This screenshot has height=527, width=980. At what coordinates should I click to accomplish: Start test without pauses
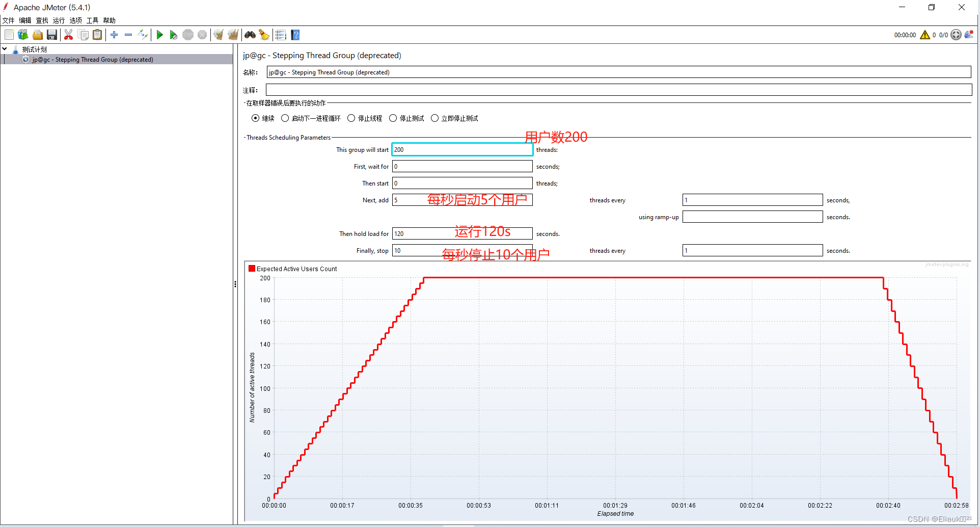click(174, 35)
